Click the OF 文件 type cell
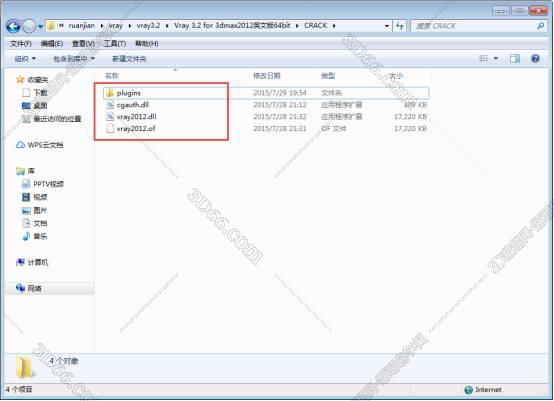 click(333, 129)
